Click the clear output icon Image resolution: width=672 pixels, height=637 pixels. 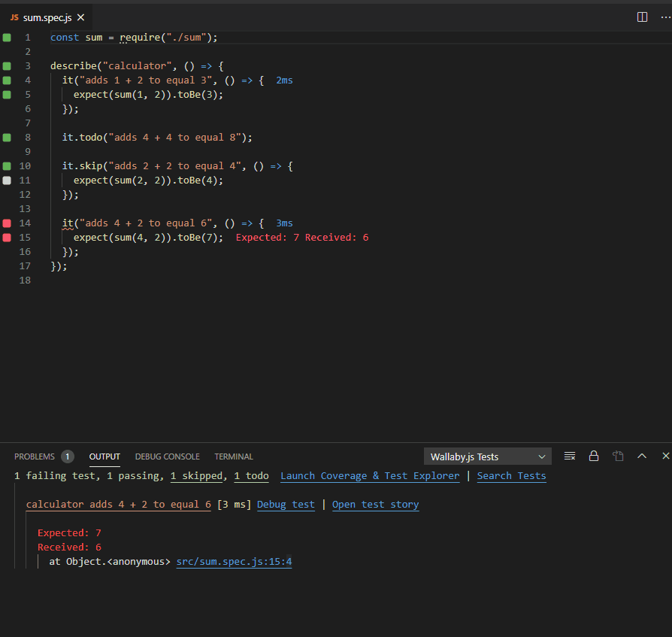(570, 456)
